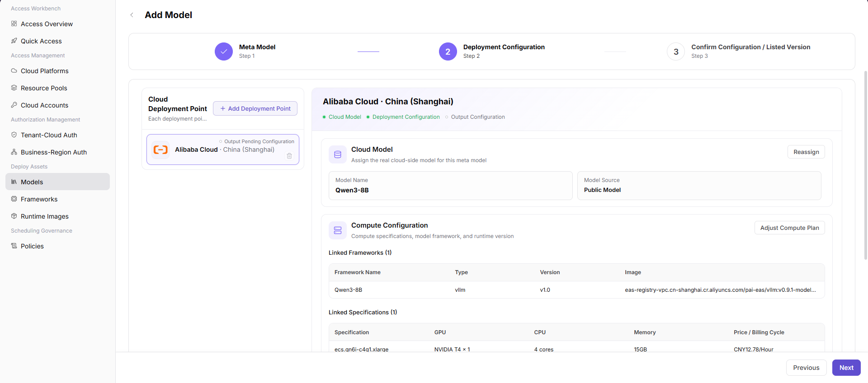This screenshot has height=383, width=868.
Task: Navigate to Resource Pools
Action: 57,88
